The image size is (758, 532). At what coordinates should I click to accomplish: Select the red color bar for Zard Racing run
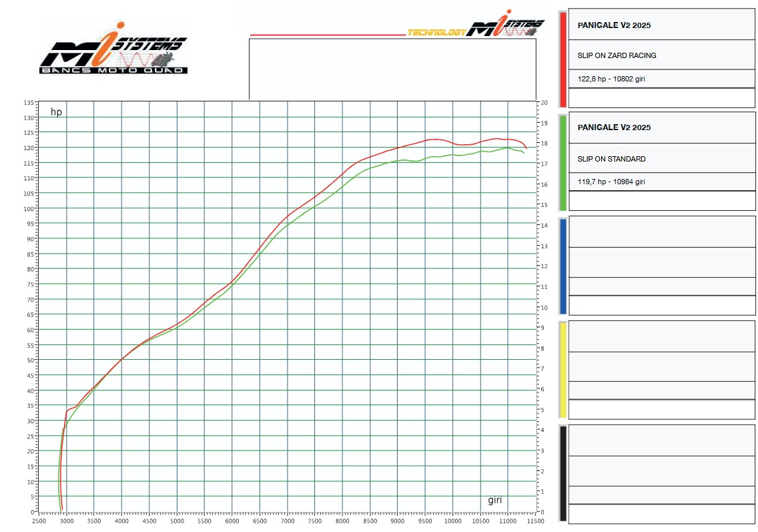point(562,59)
